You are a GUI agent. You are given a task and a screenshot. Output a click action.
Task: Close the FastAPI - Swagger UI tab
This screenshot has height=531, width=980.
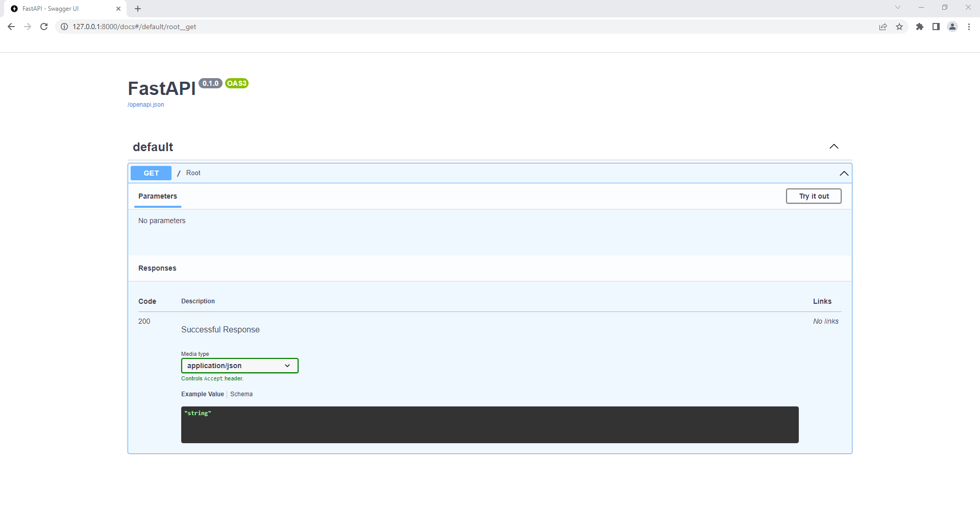(118, 9)
